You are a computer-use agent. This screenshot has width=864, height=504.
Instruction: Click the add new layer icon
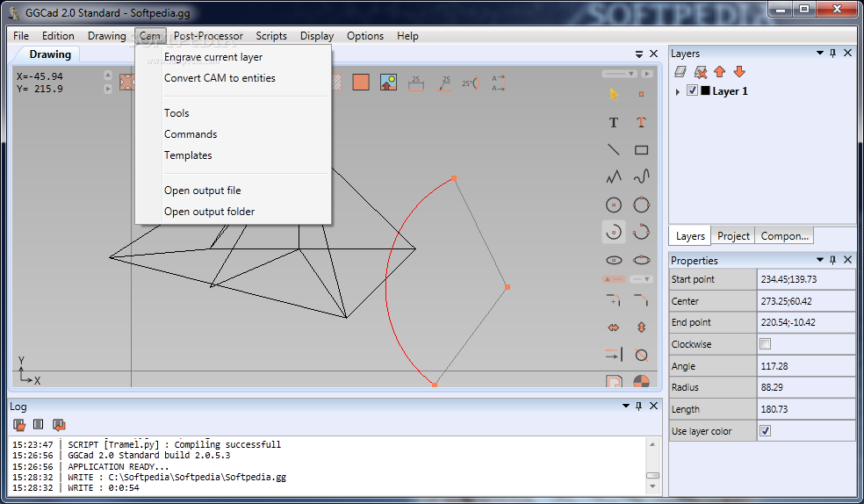[x=680, y=72]
